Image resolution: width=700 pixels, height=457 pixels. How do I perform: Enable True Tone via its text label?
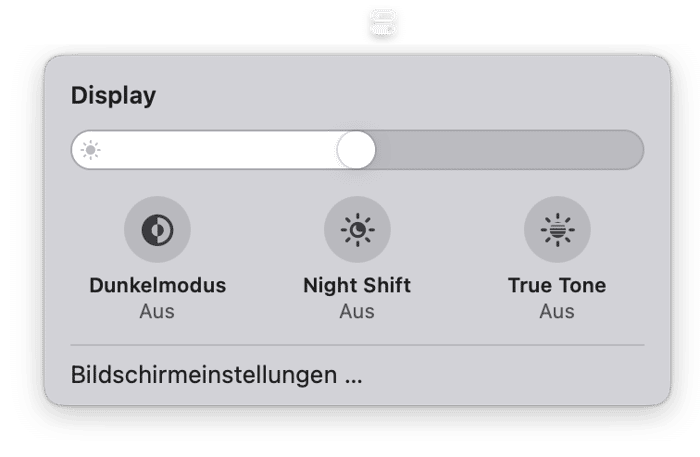[557, 285]
